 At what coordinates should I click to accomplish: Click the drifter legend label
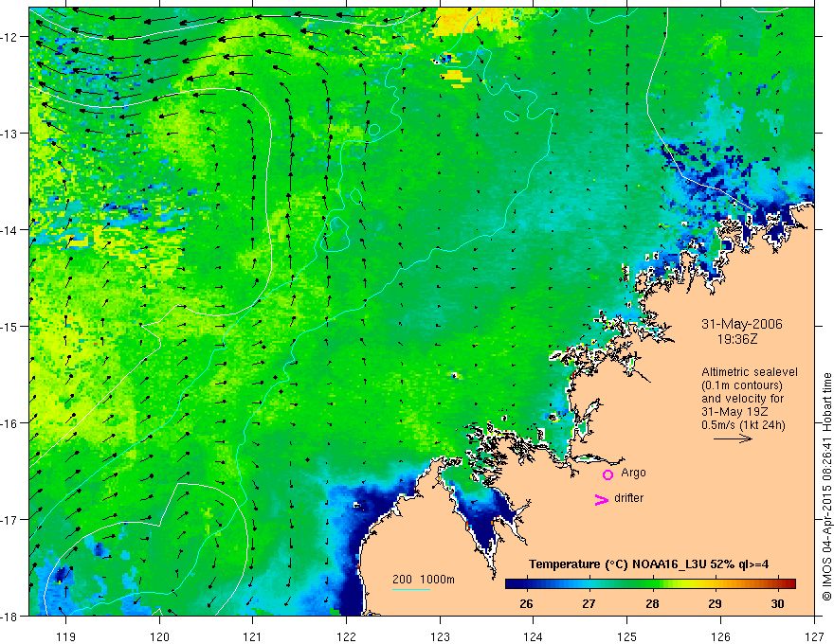pos(628,498)
